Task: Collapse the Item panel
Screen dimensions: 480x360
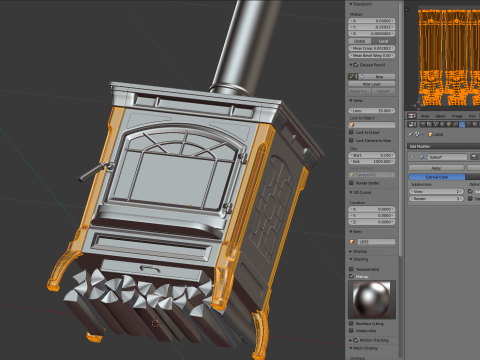Action: (351, 231)
